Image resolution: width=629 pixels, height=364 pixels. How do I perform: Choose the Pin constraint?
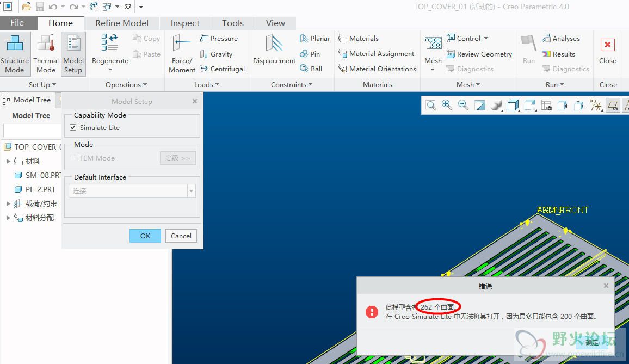tap(310, 54)
